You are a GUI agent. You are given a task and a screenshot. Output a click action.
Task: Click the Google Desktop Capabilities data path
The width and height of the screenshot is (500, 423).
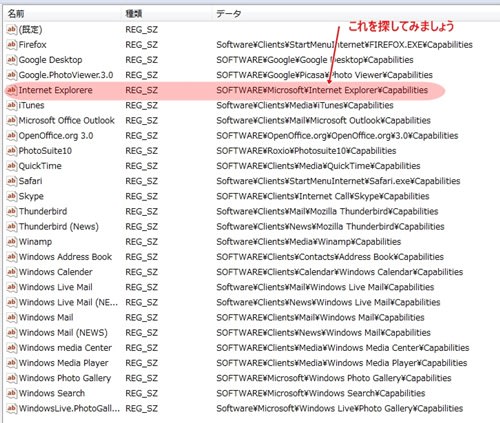pyautogui.click(x=315, y=60)
